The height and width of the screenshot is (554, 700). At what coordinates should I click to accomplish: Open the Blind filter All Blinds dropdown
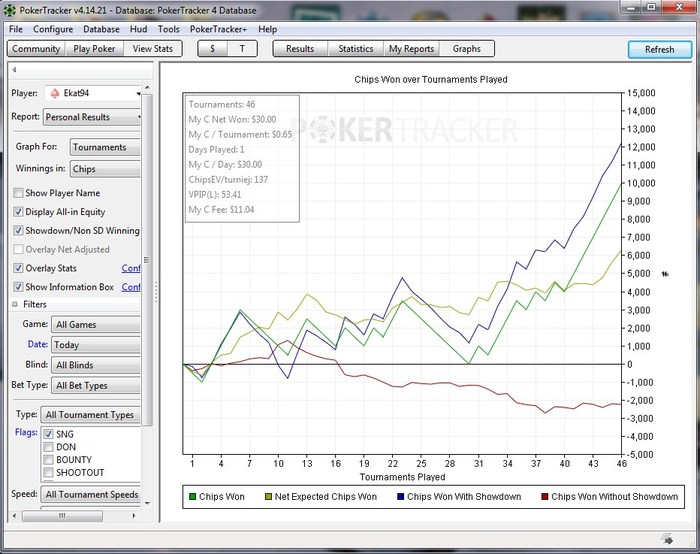(96, 365)
